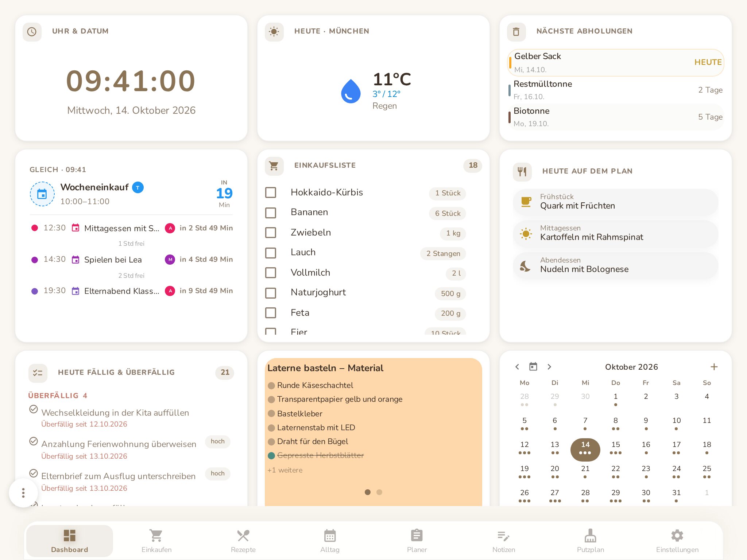The height and width of the screenshot is (560, 747).
Task: Open the Dashboard tab
Action: click(69, 541)
